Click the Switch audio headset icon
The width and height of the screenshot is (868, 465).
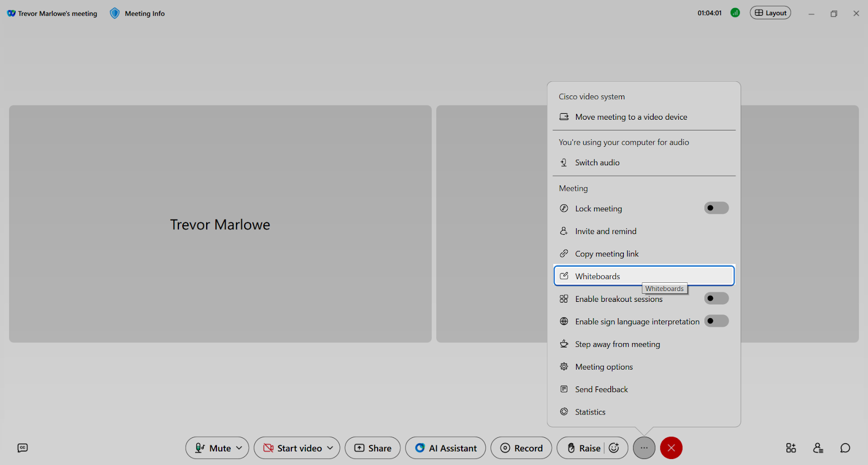pyautogui.click(x=564, y=163)
